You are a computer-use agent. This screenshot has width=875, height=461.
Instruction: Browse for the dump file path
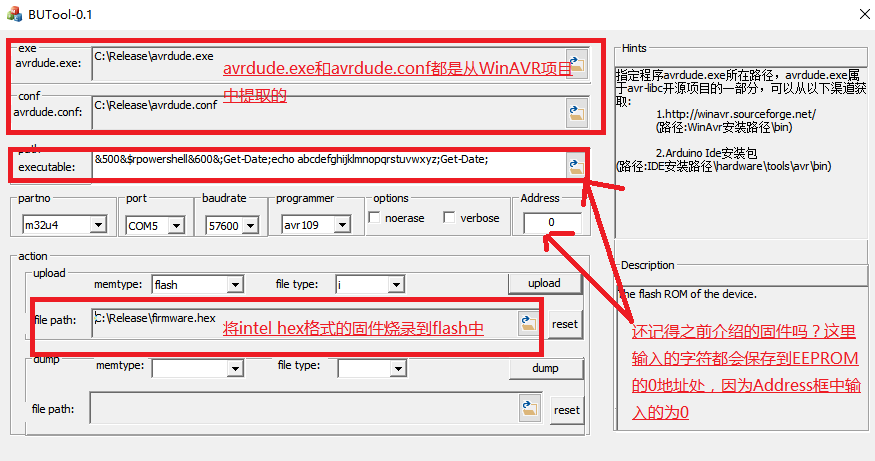coord(530,409)
